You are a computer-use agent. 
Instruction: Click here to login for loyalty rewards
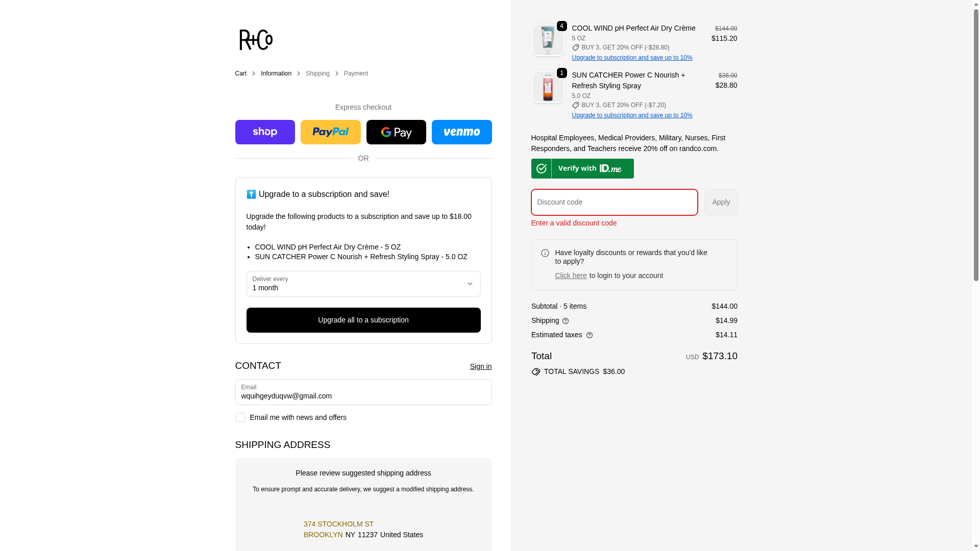571,275
